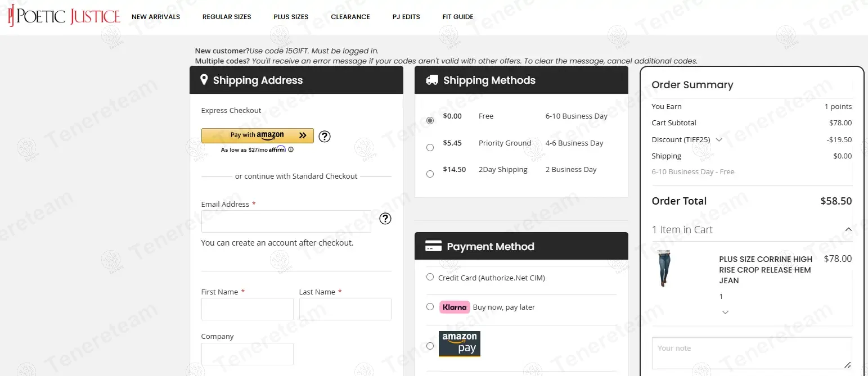This screenshot has height=376, width=868.
Task: Collapse the 1 Item in Cart section
Action: click(848, 229)
